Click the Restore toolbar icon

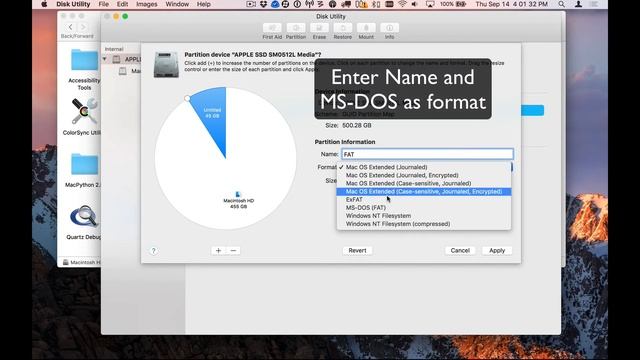coord(343,28)
